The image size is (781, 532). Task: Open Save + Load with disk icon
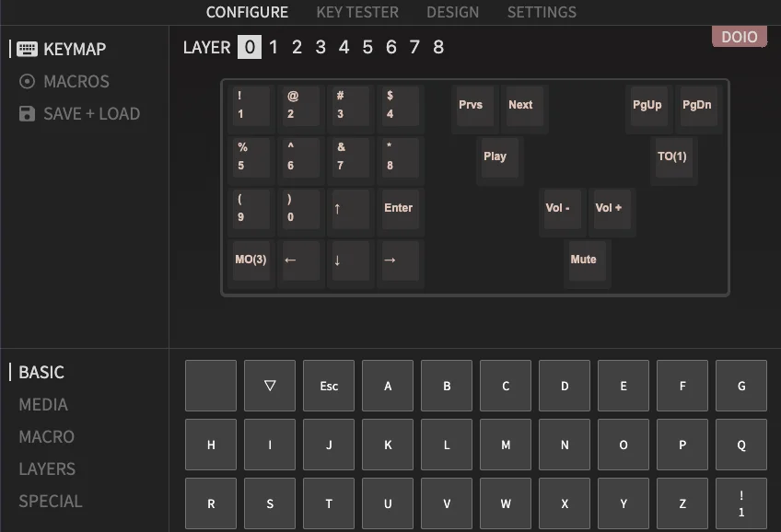tap(79, 114)
